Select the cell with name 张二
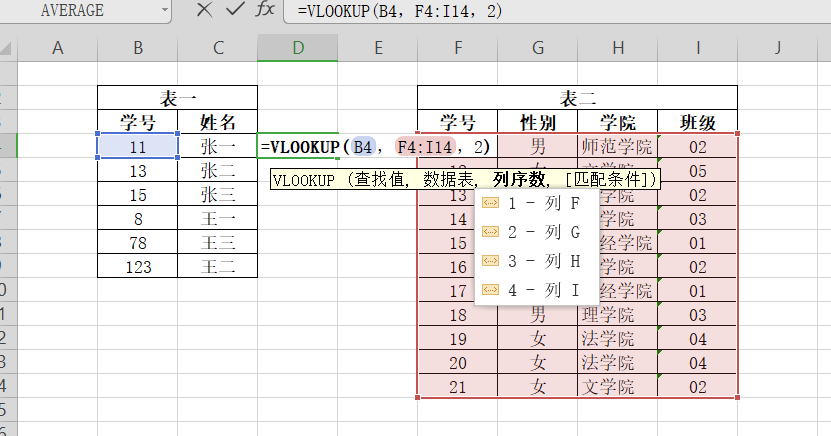Image resolution: width=831 pixels, height=436 pixels. [218, 170]
